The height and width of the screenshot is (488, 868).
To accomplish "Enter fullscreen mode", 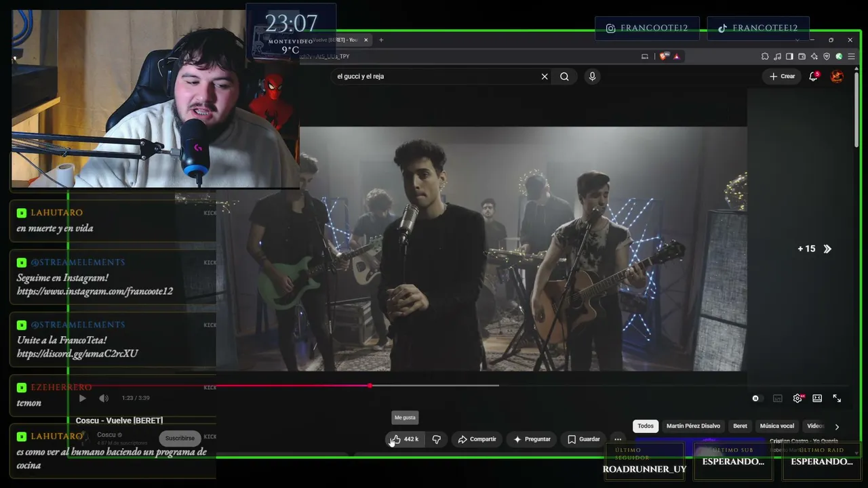I will [x=837, y=399].
